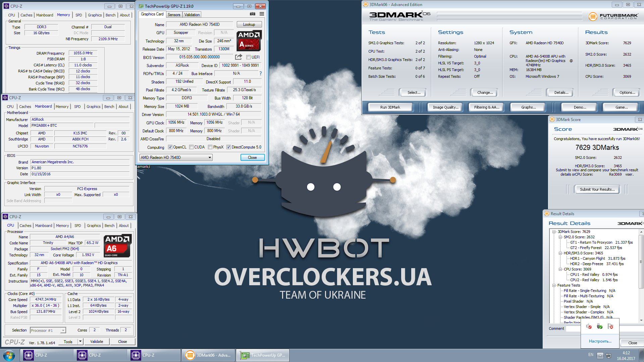Click the Action Center flag tray icon

coord(610,326)
